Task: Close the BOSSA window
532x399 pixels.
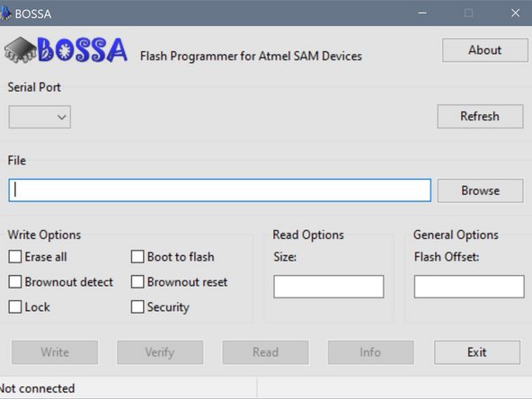Action: [516, 13]
